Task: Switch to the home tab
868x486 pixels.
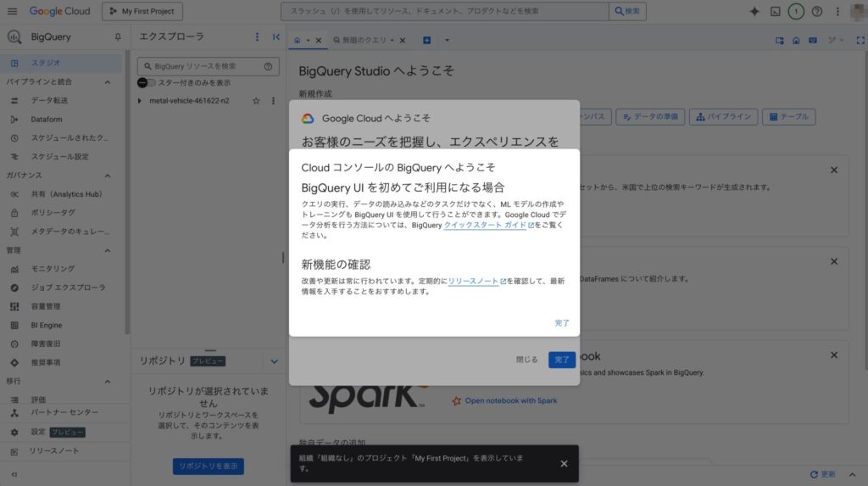Action: [x=298, y=40]
